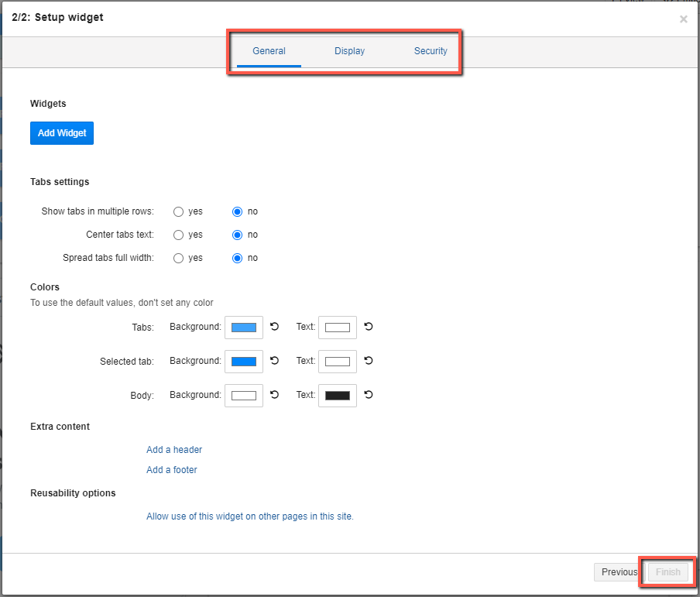Reset the Selected tab background color
The width and height of the screenshot is (700, 597).
point(275,360)
